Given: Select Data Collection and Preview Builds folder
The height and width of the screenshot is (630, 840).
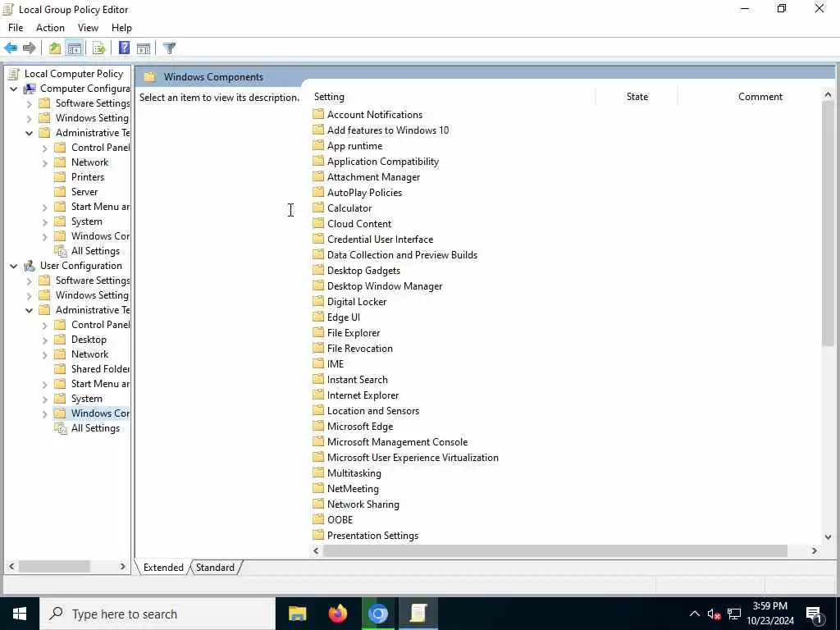Looking at the screenshot, I should [402, 255].
